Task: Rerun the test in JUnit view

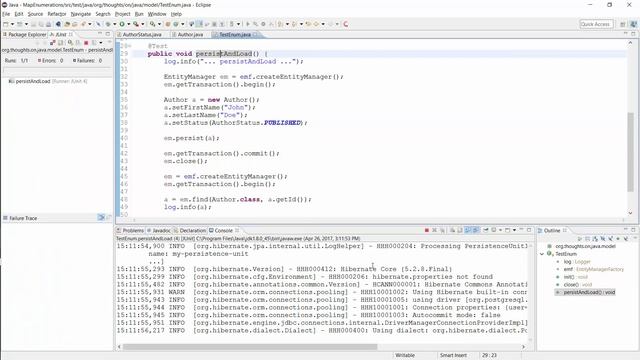Action: click(70, 42)
